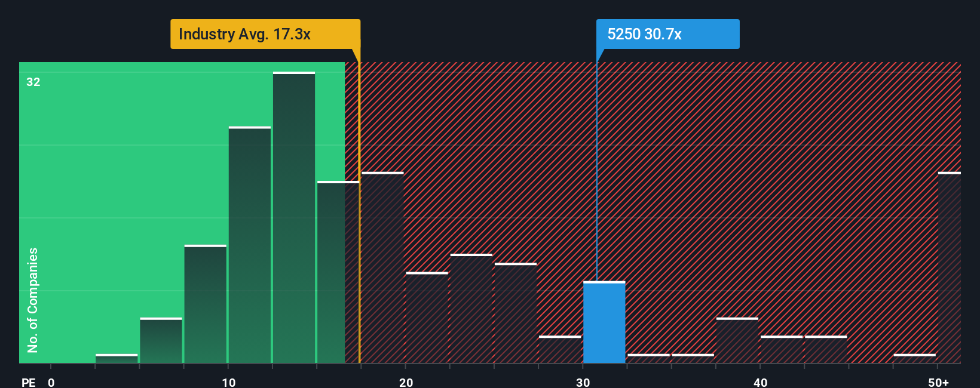Viewport: 980px width, 388px height.
Task: Click the '32' y-axis value label
Action: click(x=33, y=82)
